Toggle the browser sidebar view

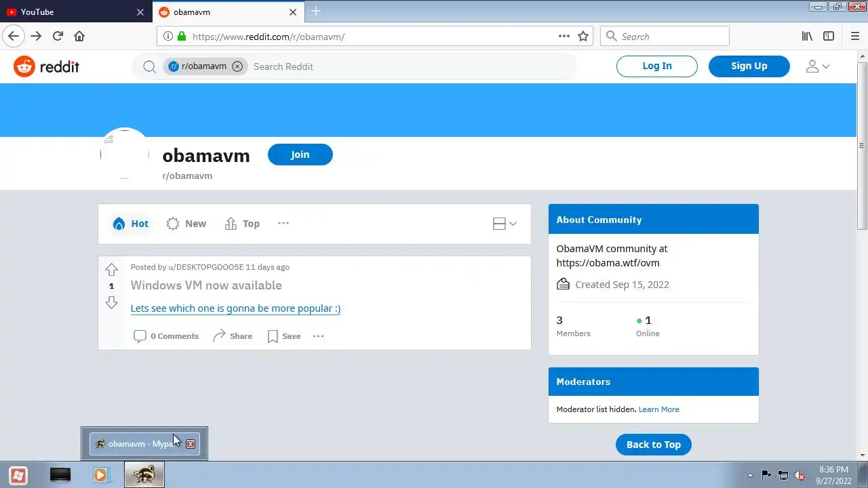point(829,37)
